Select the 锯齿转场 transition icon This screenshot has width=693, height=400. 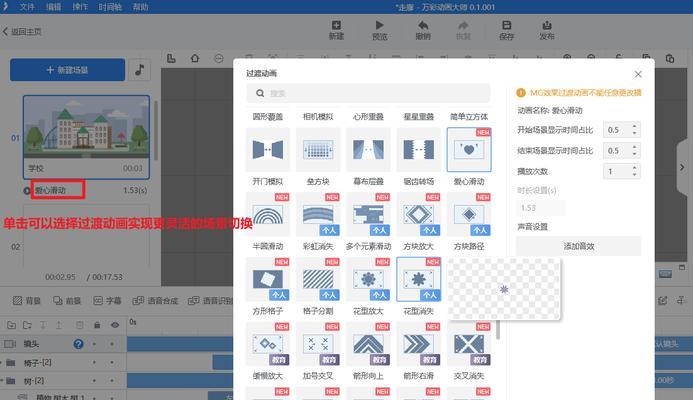pos(419,149)
